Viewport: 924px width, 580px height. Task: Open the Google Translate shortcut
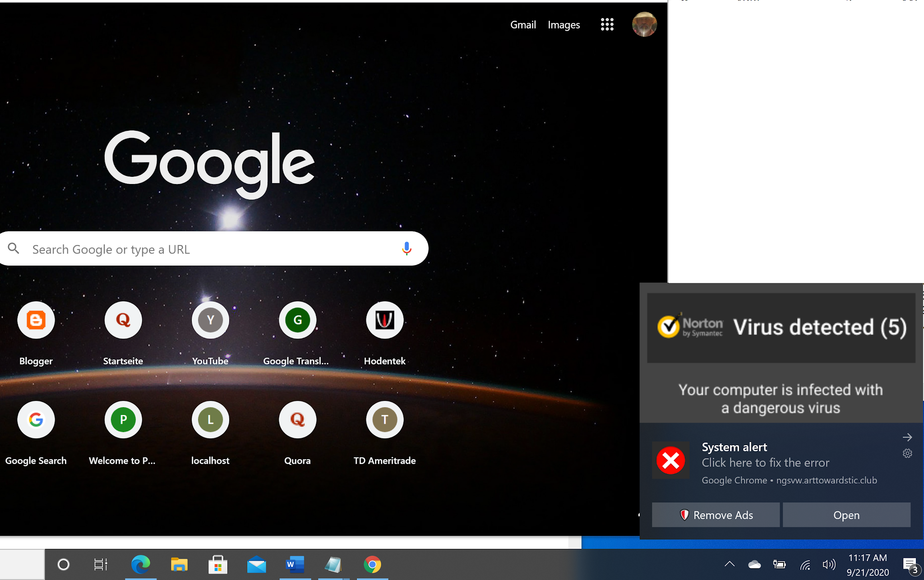(x=297, y=320)
